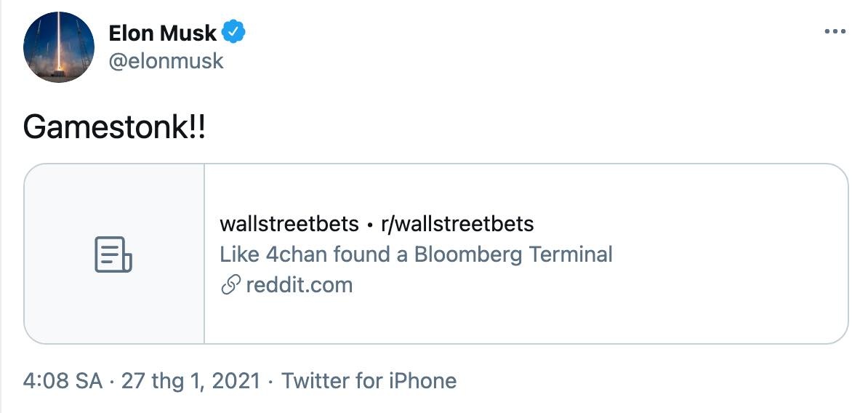The image size is (868, 413).
Task: Click the blue verified badge
Action: coord(234,33)
